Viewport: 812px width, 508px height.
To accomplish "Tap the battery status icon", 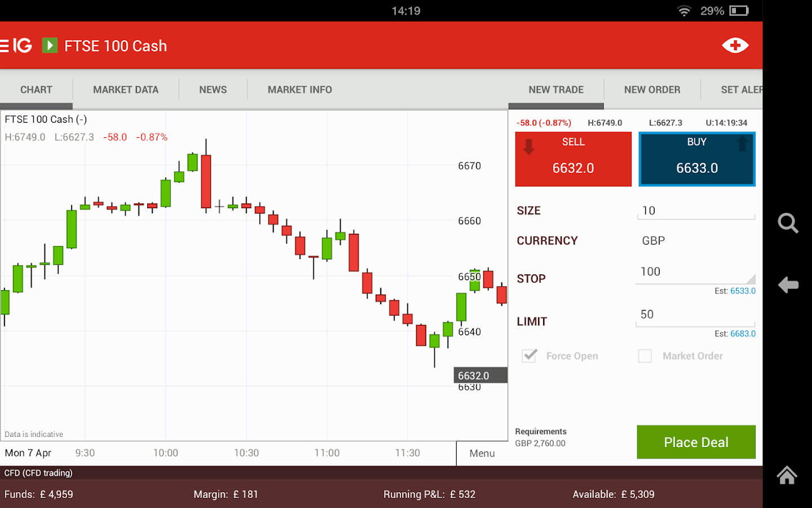I will pos(739,11).
